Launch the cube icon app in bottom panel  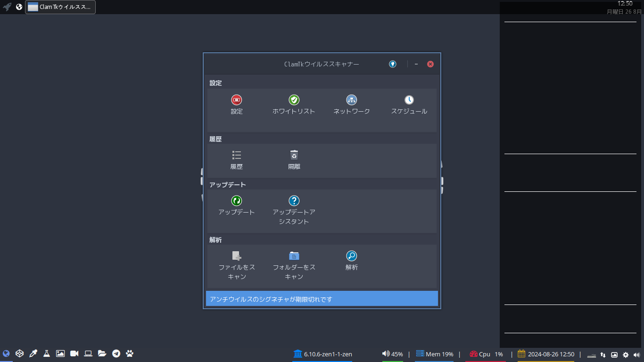click(x=19, y=354)
